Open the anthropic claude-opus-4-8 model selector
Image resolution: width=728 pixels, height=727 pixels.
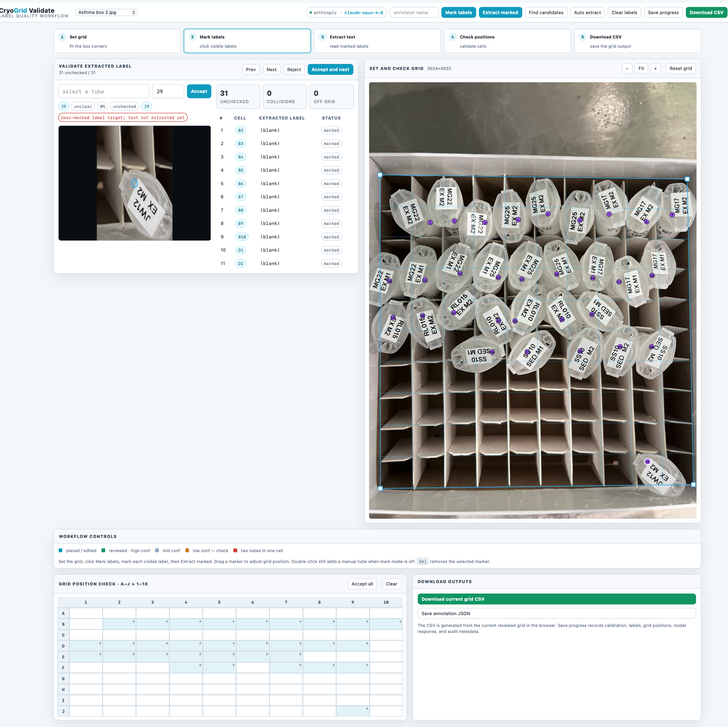(x=346, y=12)
